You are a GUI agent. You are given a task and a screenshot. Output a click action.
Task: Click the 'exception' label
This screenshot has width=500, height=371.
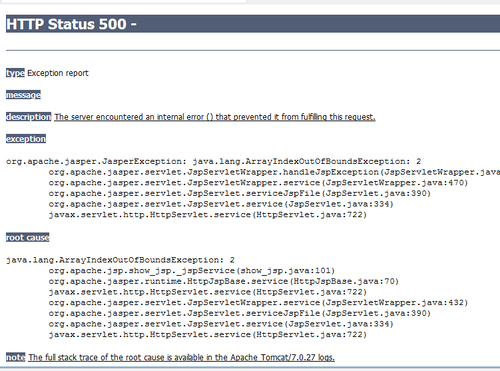tap(26, 139)
